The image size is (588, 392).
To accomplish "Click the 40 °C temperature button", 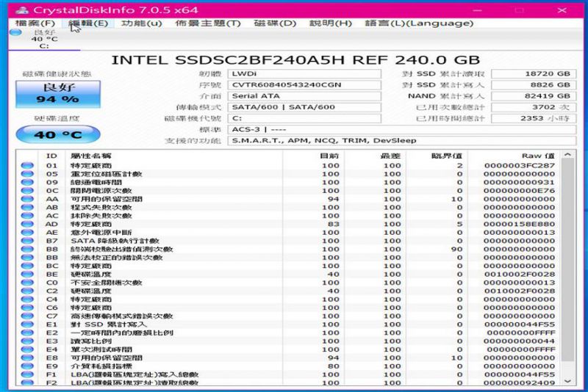I will pyautogui.click(x=58, y=134).
